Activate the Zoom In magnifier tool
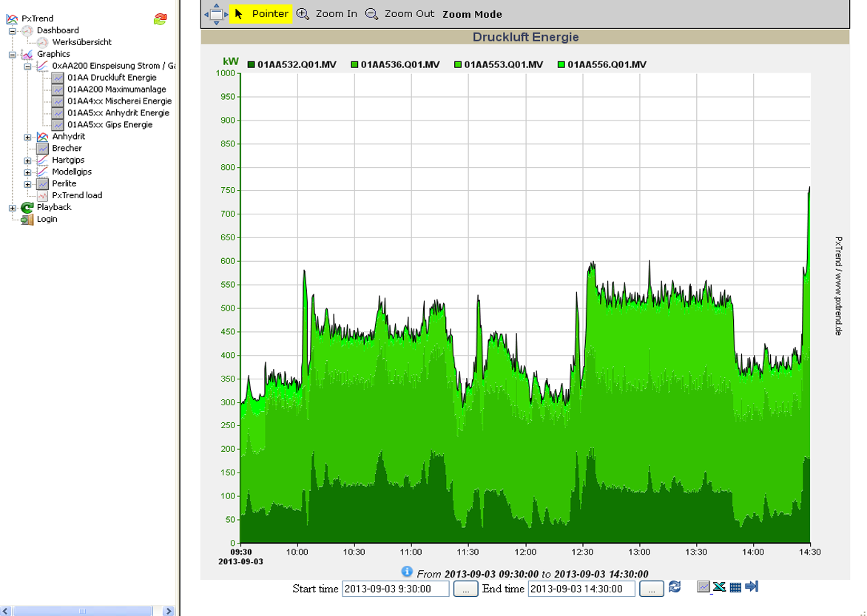Image resolution: width=867 pixels, height=616 pixels. pyautogui.click(x=326, y=13)
